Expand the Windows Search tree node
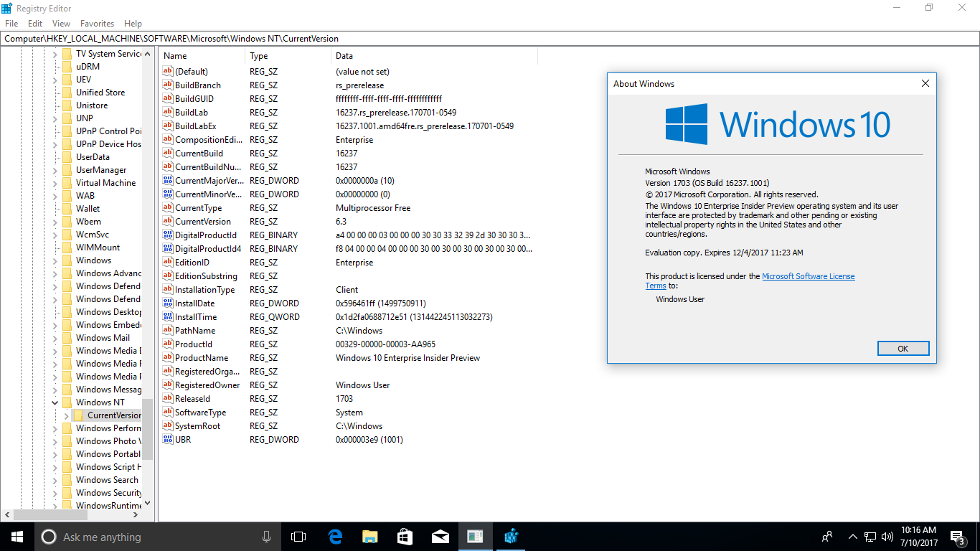 [x=55, y=480]
